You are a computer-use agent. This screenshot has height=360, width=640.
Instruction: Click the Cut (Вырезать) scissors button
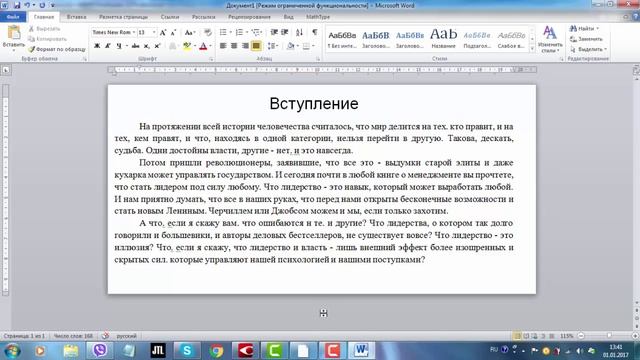44,29
